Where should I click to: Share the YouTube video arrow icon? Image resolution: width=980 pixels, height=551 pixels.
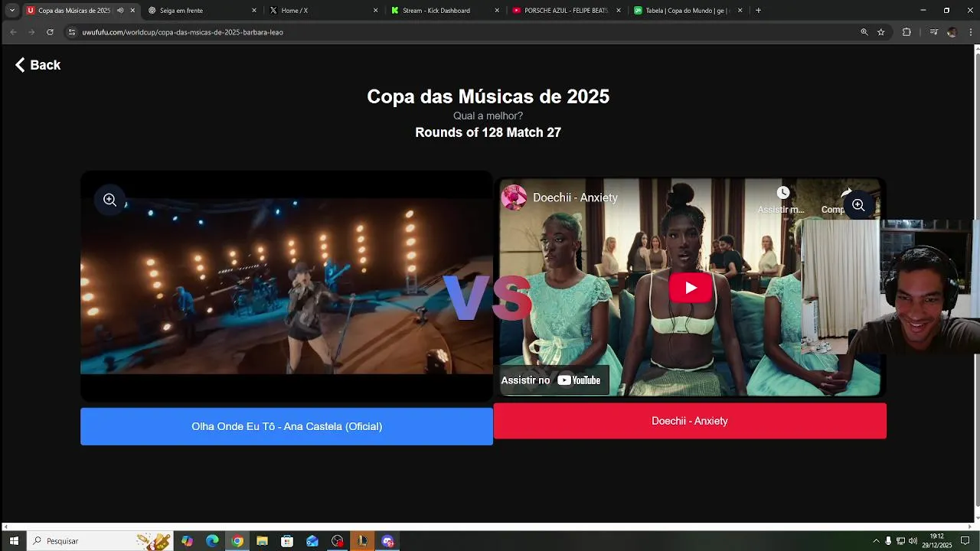point(845,193)
